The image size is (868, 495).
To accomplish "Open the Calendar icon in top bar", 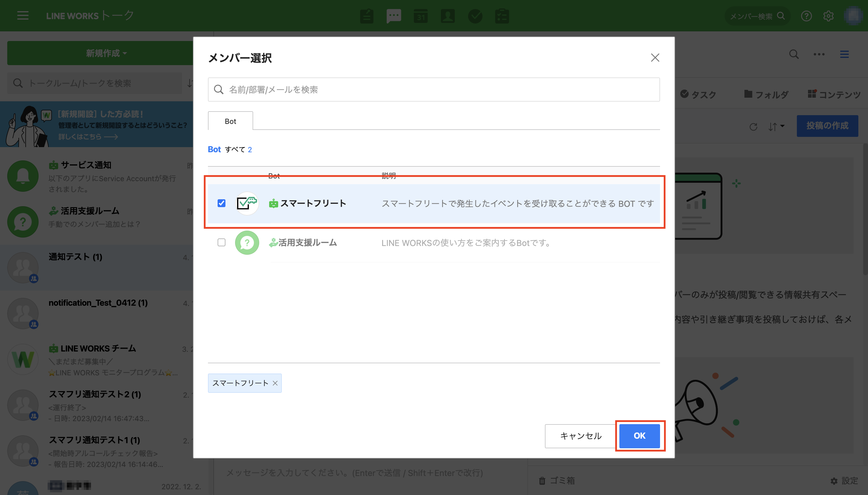I will click(x=421, y=16).
